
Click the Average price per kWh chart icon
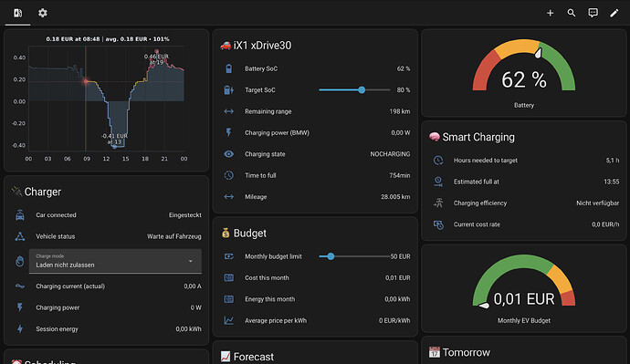[x=228, y=320]
